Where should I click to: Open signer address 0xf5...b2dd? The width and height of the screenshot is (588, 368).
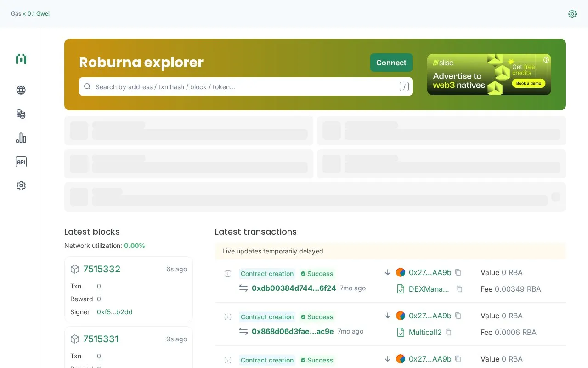click(115, 312)
